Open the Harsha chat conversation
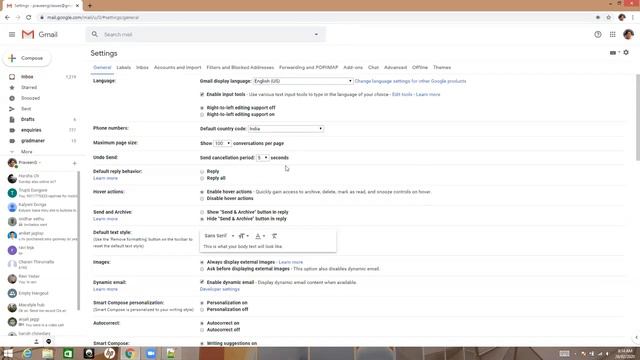The width and height of the screenshot is (640, 360). [x=41, y=178]
